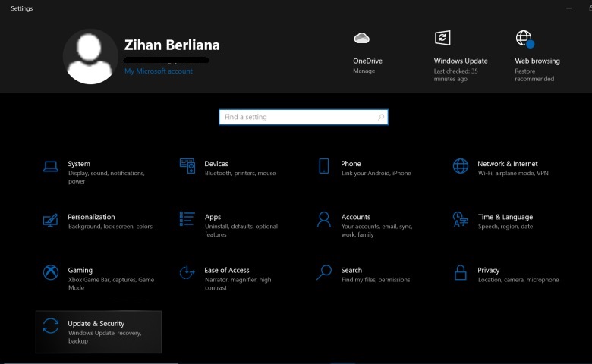Click 'Speech, region, date' description
Image resolution: width=592 pixels, height=364 pixels.
click(x=505, y=226)
